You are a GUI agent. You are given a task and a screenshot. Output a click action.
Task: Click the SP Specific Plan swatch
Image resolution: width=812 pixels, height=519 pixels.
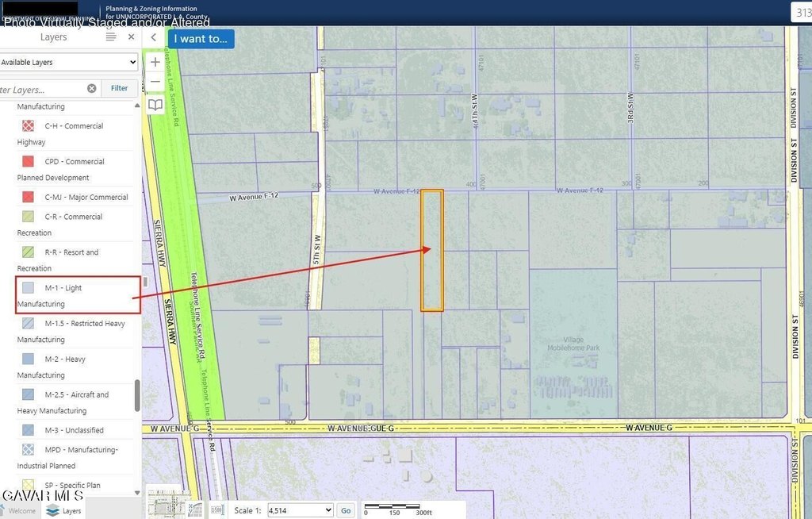coord(28,486)
